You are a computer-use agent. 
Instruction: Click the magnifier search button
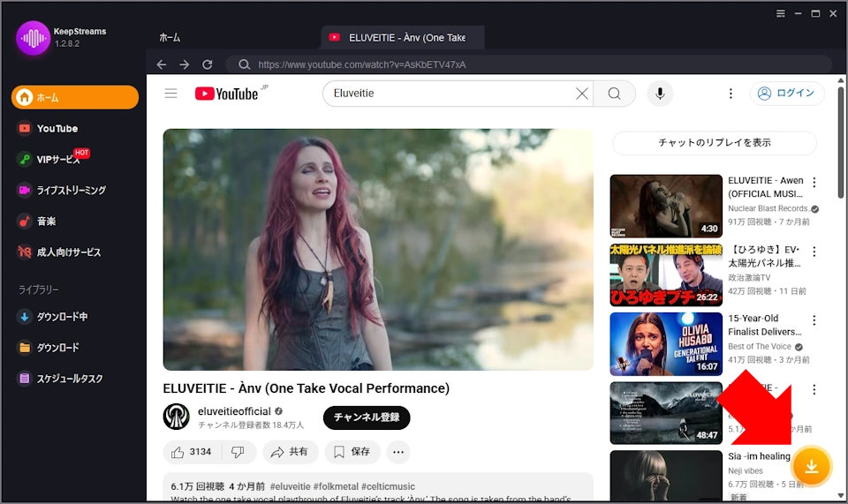614,94
